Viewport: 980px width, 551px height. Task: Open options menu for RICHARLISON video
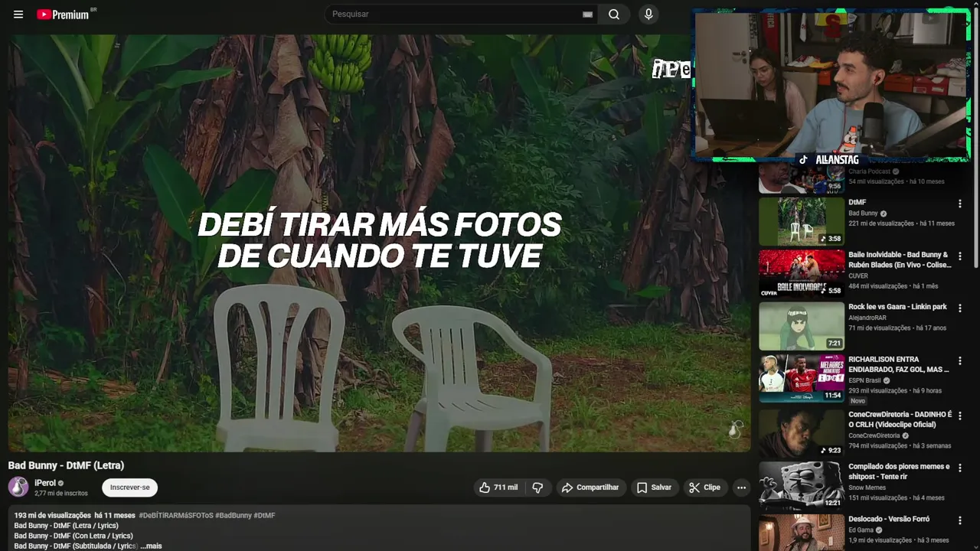click(959, 360)
